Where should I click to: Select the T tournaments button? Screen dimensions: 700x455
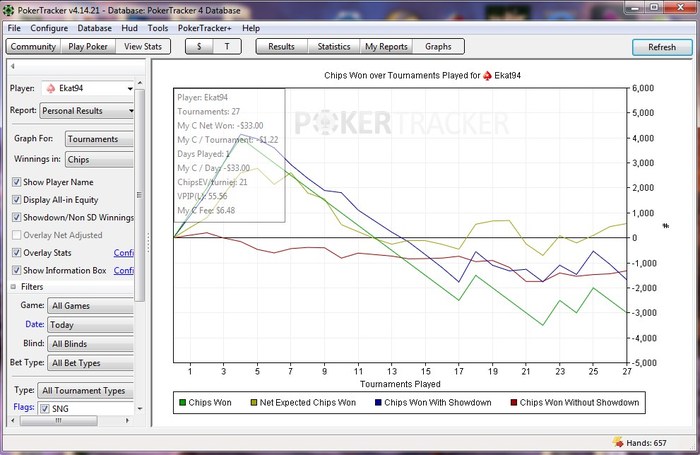pyautogui.click(x=227, y=46)
